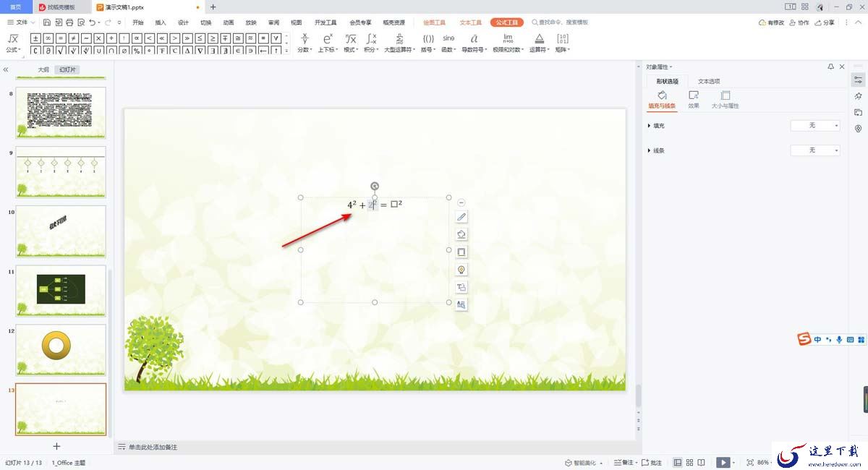
Task: Click the 矩阵 (matrix) equation tool
Action: click(x=562, y=42)
